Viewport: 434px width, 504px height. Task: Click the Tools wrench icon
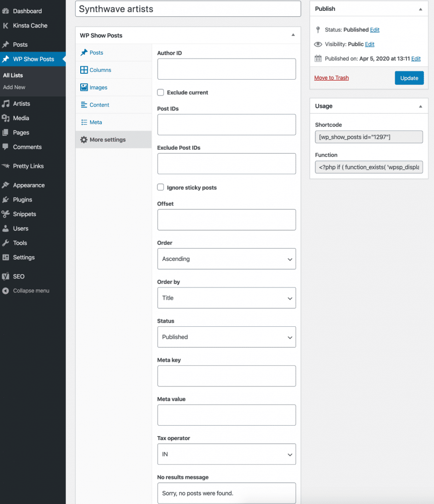tap(5, 243)
